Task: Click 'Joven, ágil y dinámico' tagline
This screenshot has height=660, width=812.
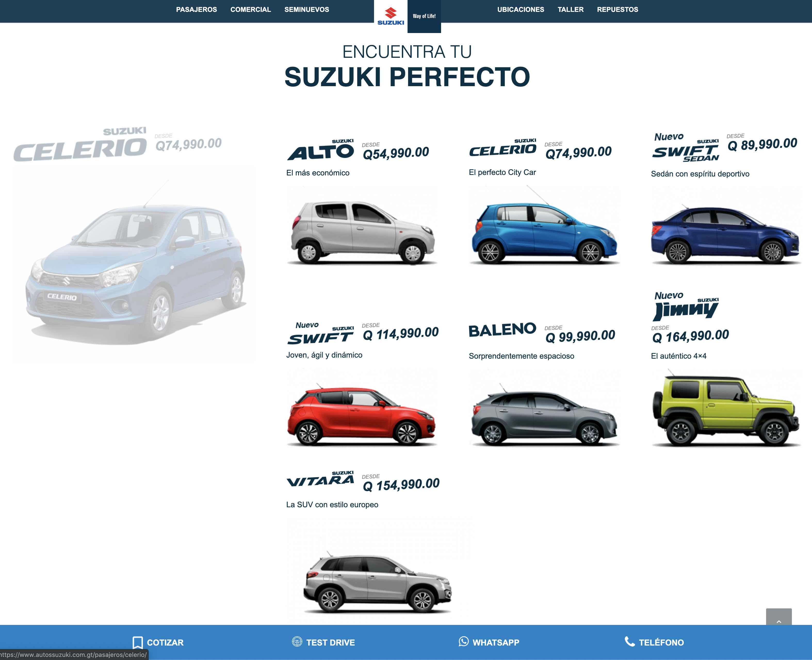Action: [324, 355]
